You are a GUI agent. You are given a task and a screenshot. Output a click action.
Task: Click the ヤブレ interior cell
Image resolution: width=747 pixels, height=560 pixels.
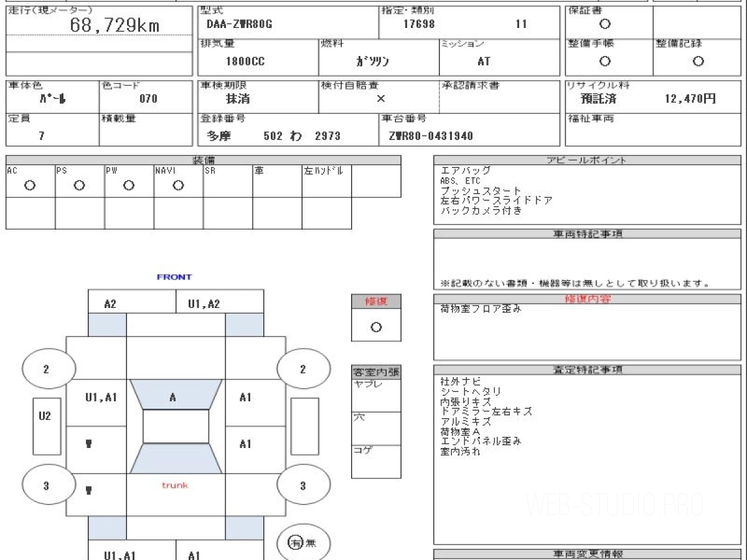pos(376,395)
